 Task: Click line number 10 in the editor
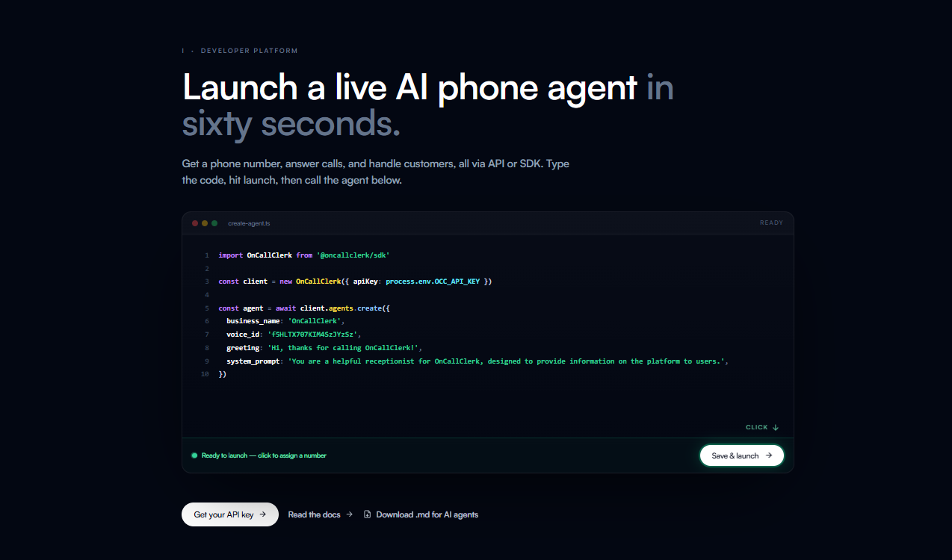(205, 374)
